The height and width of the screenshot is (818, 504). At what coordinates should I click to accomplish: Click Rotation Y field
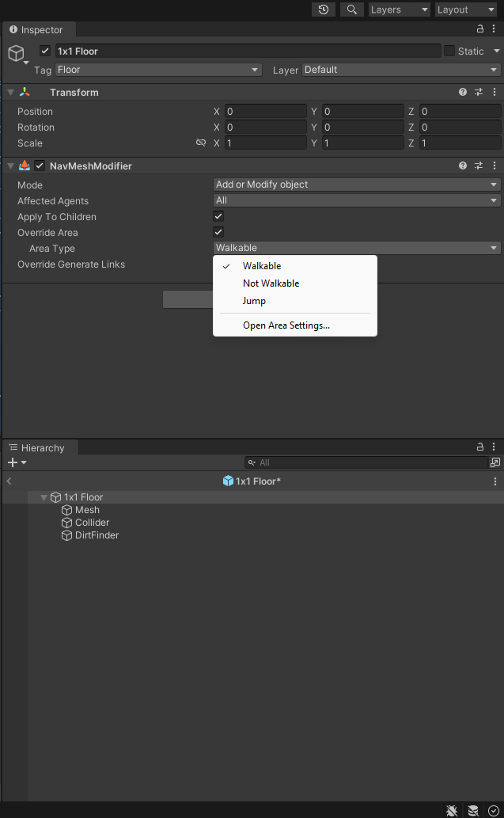point(362,127)
